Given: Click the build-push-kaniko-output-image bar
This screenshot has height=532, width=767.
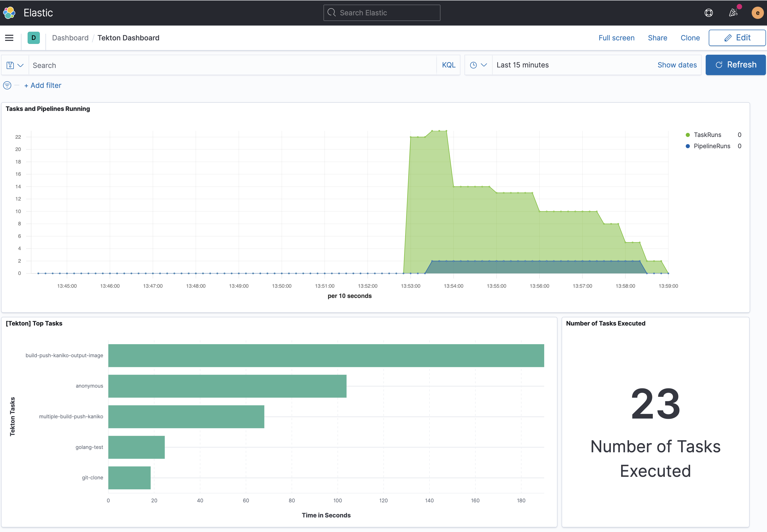Looking at the screenshot, I should click(x=326, y=355).
